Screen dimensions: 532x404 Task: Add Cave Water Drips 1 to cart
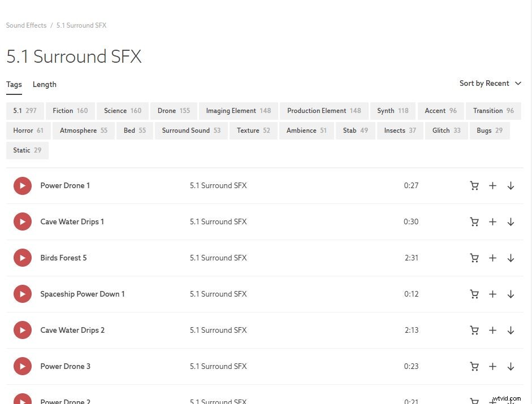pyautogui.click(x=474, y=221)
